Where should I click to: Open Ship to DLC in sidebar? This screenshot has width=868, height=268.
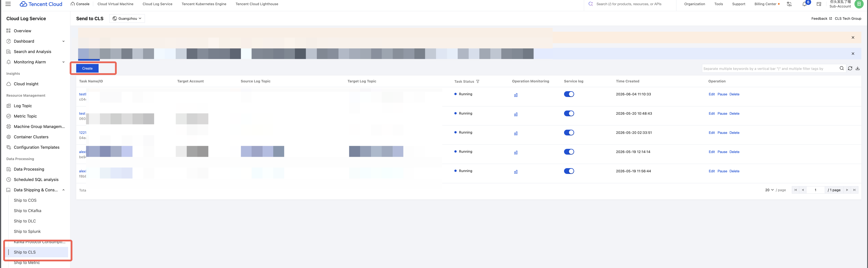25,221
